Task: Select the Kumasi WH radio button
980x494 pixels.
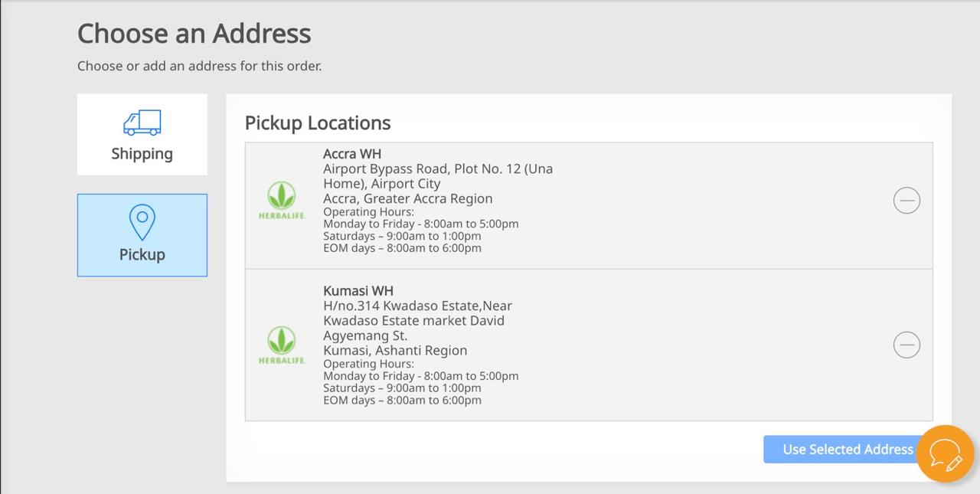Action: pyautogui.click(x=906, y=345)
